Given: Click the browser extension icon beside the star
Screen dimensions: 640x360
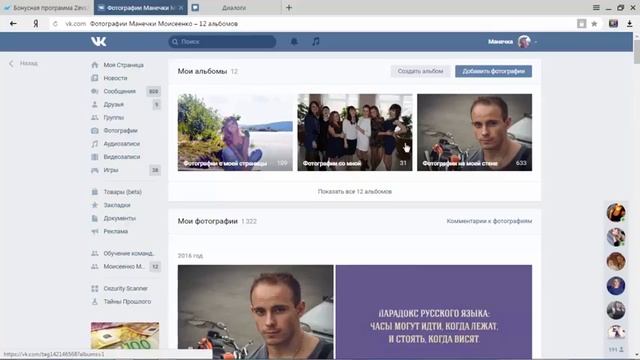Looking at the screenshot, I should [613, 24].
